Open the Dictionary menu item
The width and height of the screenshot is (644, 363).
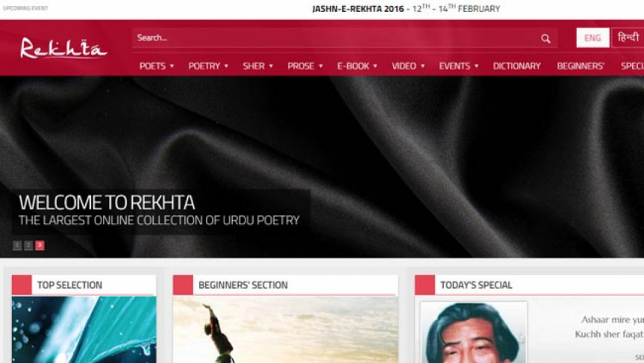516,66
